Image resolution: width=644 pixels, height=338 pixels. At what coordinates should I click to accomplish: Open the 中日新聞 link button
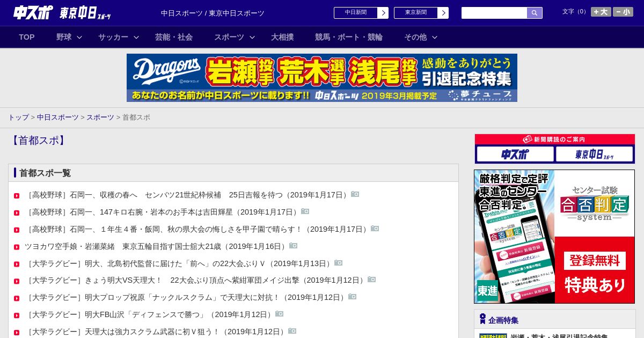point(356,13)
